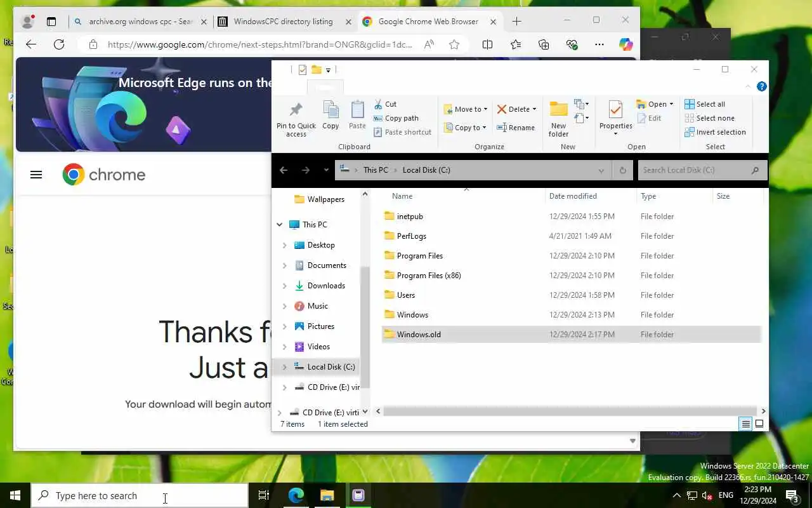
Task: Click the Edge address bar URL
Action: tap(260, 44)
